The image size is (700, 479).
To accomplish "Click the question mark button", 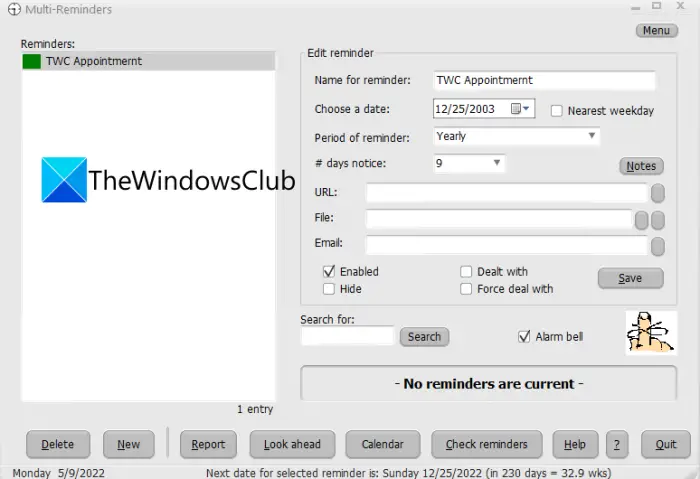I will point(617,444).
